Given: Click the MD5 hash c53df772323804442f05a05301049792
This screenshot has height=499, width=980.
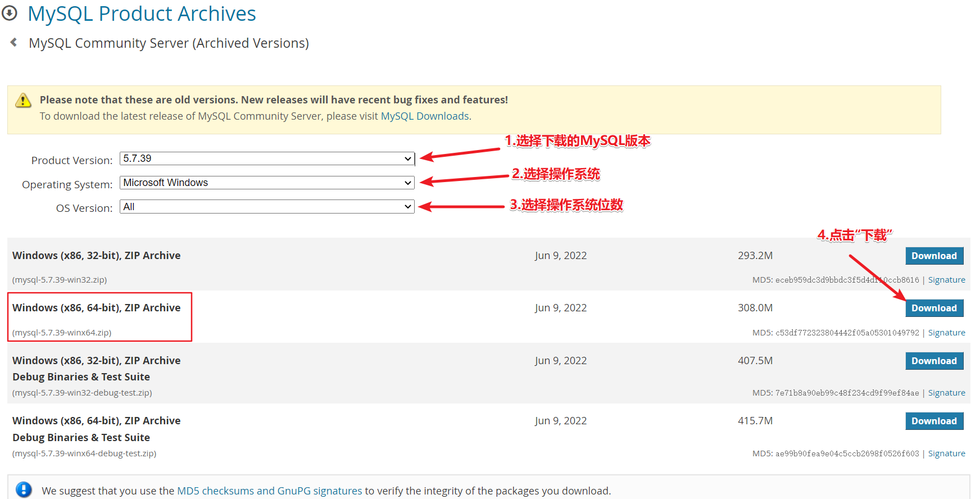Looking at the screenshot, I should pyautogui.click(x=847, y=333).
